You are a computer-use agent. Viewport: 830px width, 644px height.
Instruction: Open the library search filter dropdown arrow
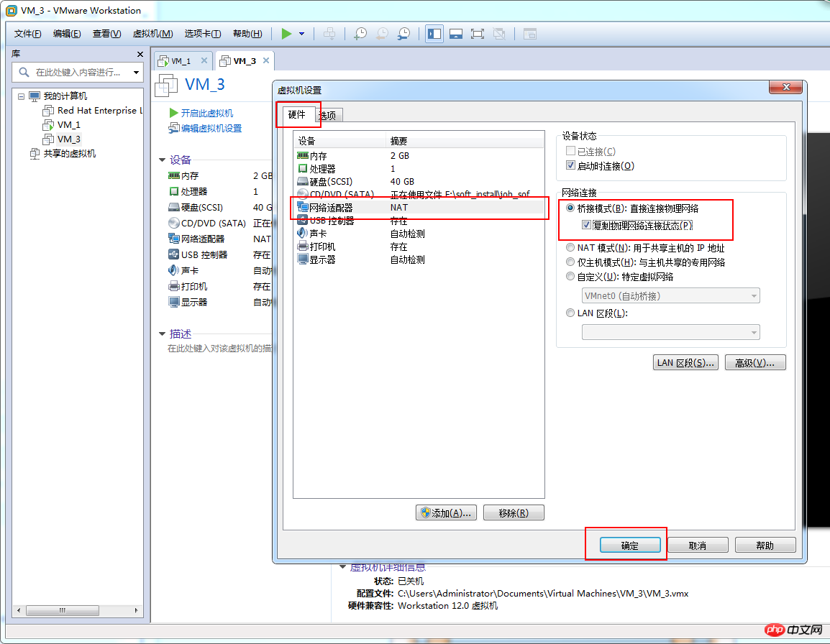click(x=135, y=73)
